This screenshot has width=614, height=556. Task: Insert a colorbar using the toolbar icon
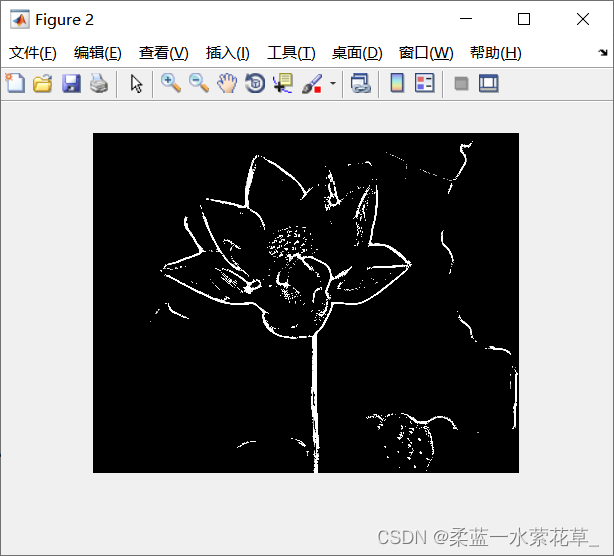397,83
